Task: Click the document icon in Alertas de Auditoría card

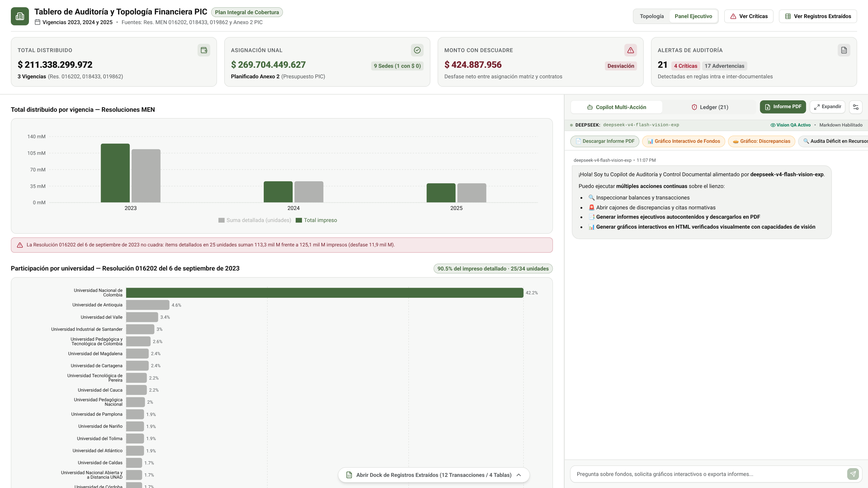Action: (844, 50)
